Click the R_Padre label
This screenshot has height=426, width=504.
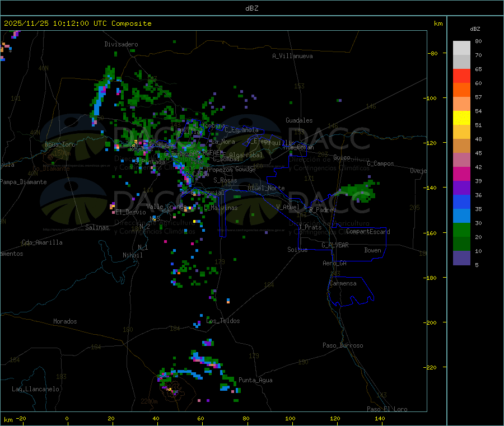(321, 210)
